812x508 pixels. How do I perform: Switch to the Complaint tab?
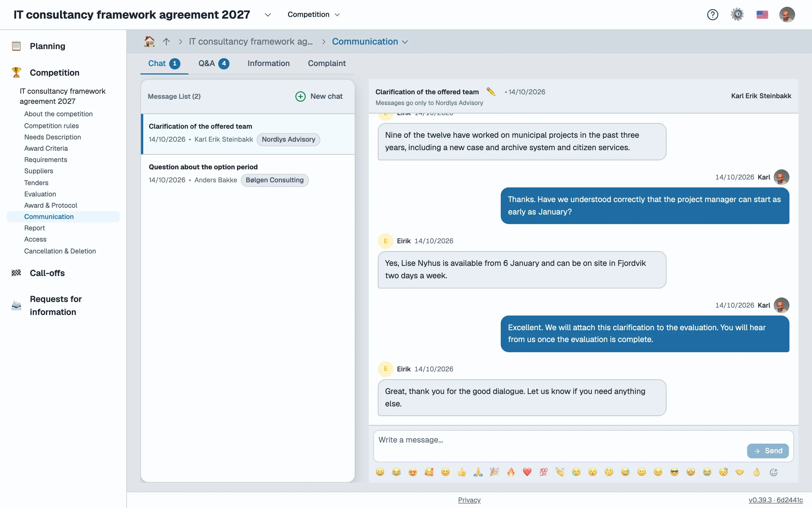[326, 63]
